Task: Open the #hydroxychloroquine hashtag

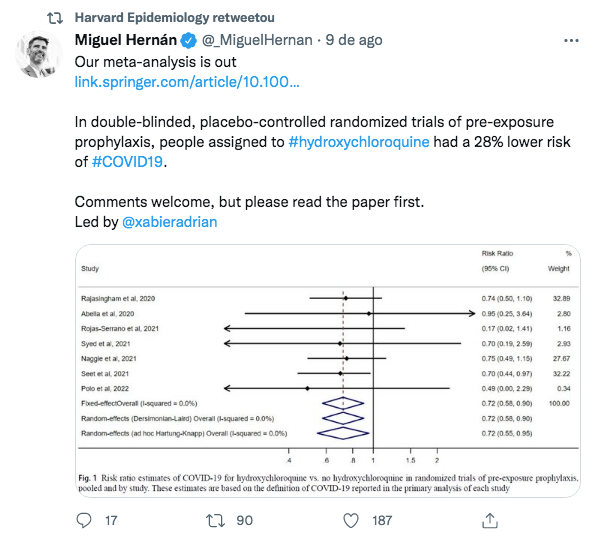Action: pyautogui.click(x=359, y=142)
